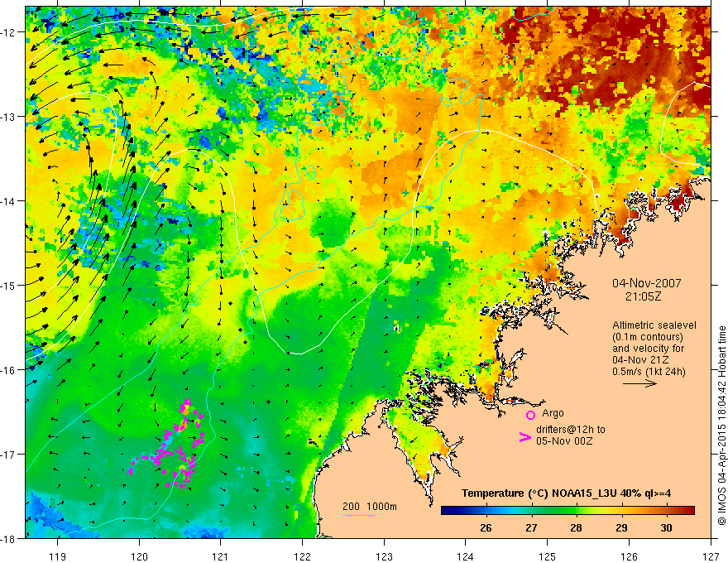728x563 pixels.
Task: Click the longitude label 121
Action: (x=221, y=556)
